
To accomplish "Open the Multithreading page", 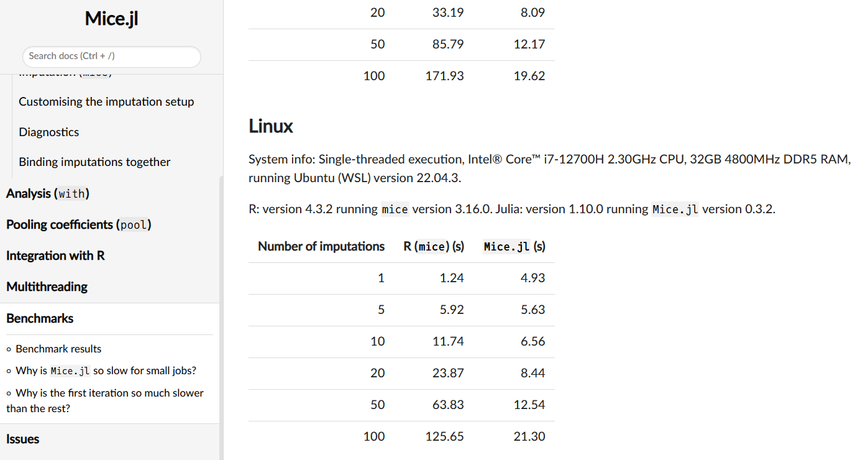I will click(47, 287).
